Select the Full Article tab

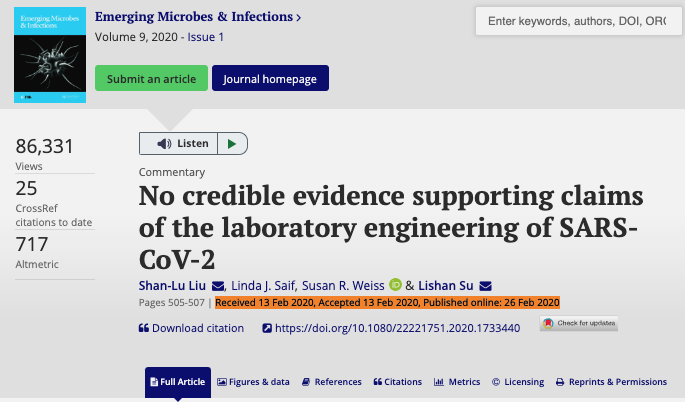(x=178, y=382)
